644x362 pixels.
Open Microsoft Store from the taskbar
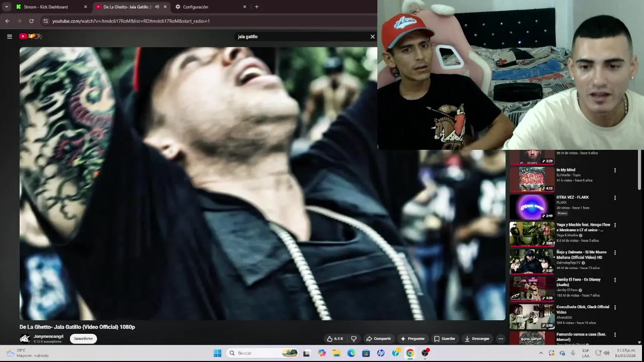(366, 353)
